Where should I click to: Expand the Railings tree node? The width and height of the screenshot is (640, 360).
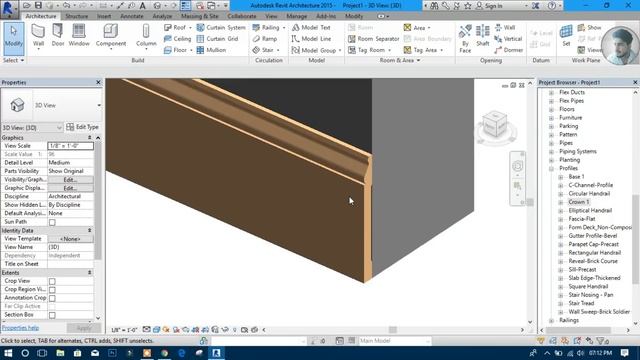551,320
